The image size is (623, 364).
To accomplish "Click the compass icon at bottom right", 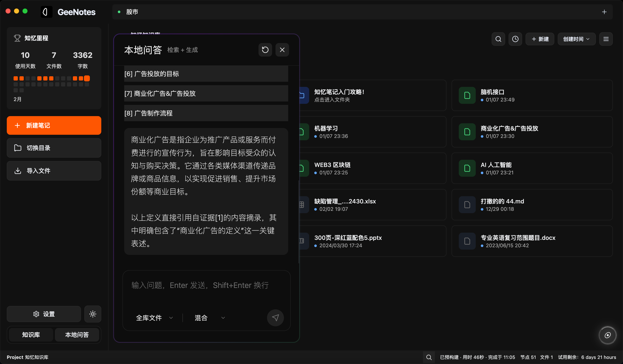I will pyautogui.click(x=608, y=335).
